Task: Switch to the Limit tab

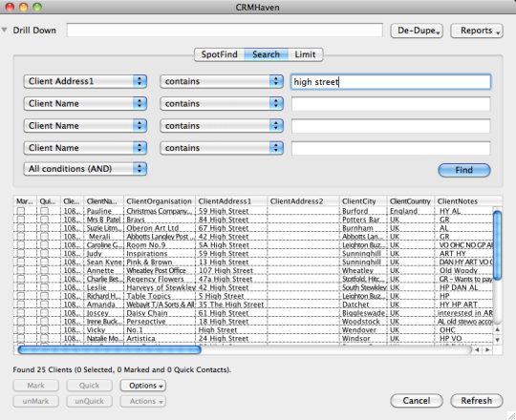Action: click(x=305, y=54)
